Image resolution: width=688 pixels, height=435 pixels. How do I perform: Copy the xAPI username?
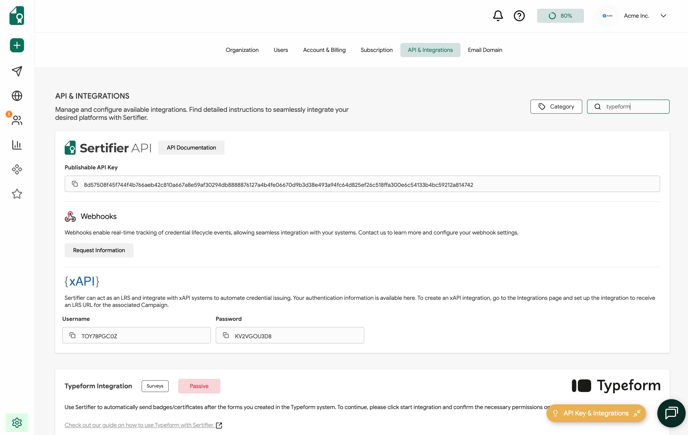tap(72, 336)
